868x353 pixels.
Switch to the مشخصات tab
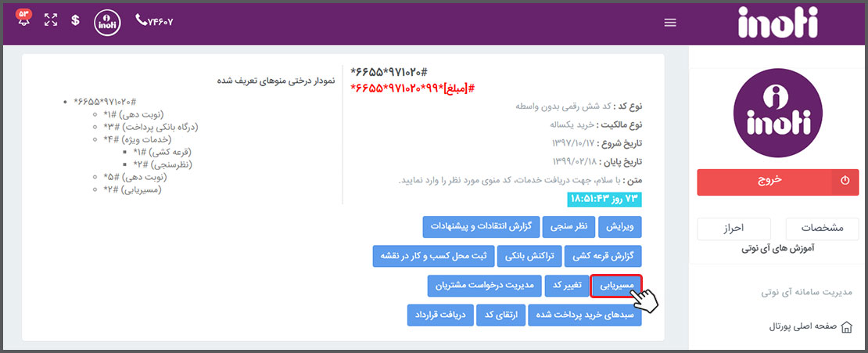(823, 229)
